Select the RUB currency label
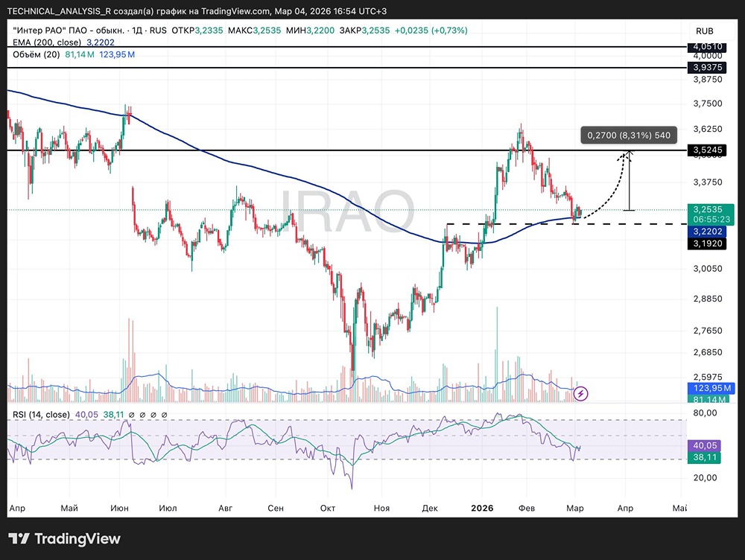 [705, 31]
